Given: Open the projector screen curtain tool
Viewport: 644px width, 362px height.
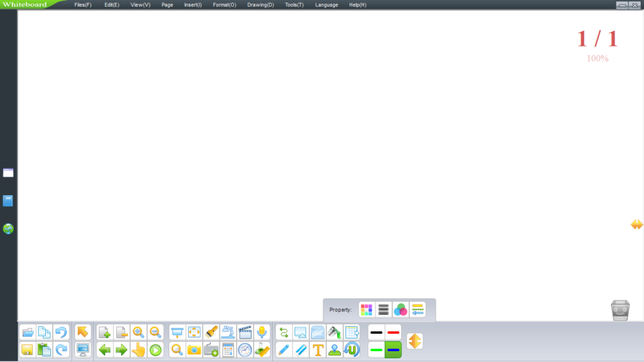Looking at the screenshot, I should [177, 332].
